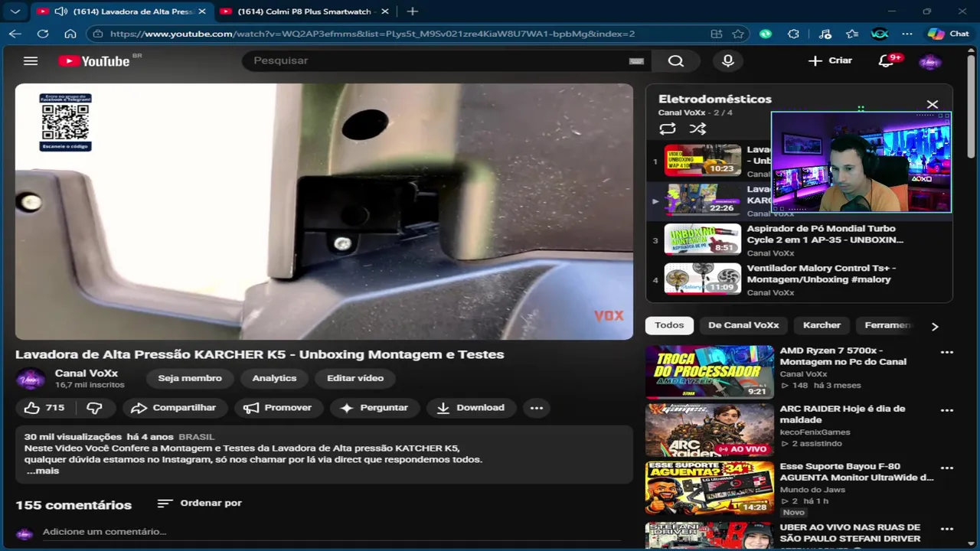Open options menu for the Suporte Bayou F-80 video
980x551 pixels.
coord(947,468)
